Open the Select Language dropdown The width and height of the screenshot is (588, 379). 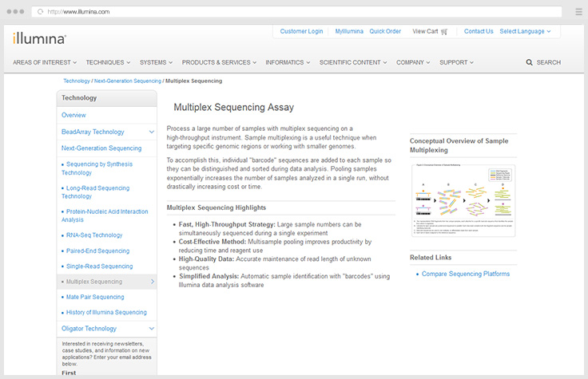click(525, 31)
